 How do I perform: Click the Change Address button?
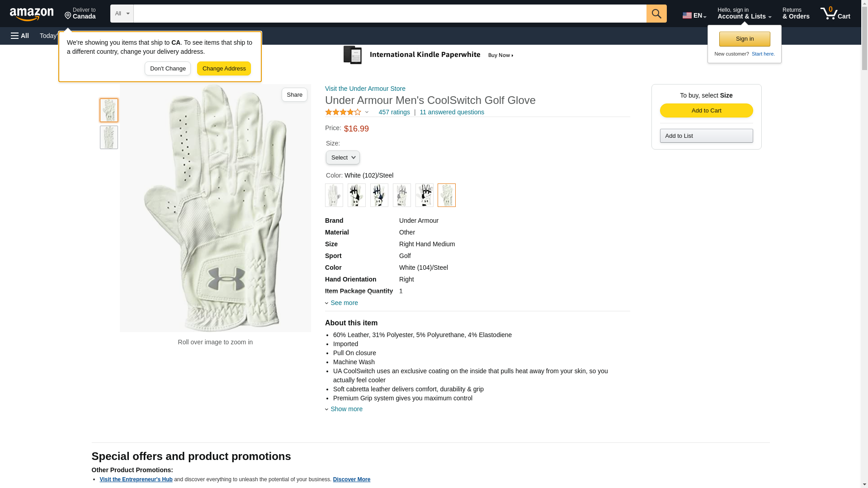pyautogui.click(x=224, y=69)
